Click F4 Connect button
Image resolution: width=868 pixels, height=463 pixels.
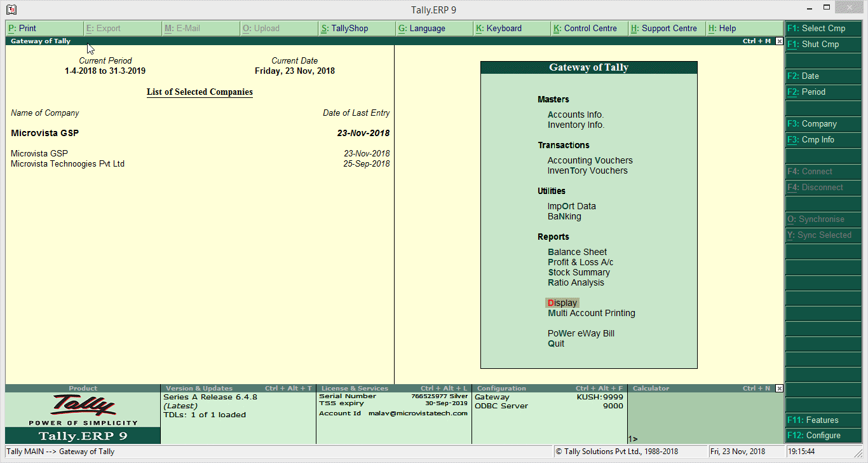824,171
